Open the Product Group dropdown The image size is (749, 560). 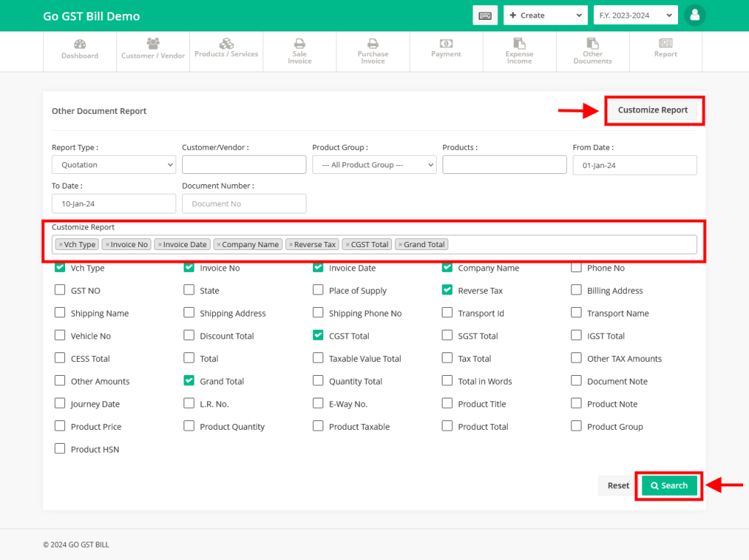[x=374, y=164]
